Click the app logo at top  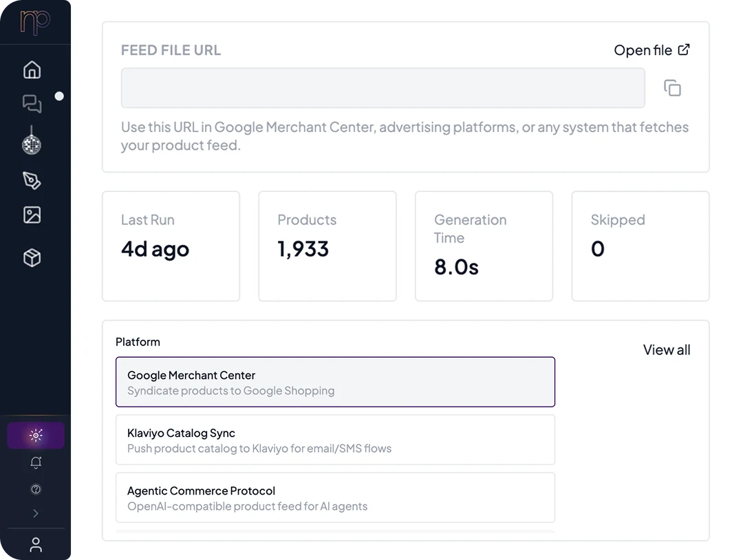pos(35,22)
